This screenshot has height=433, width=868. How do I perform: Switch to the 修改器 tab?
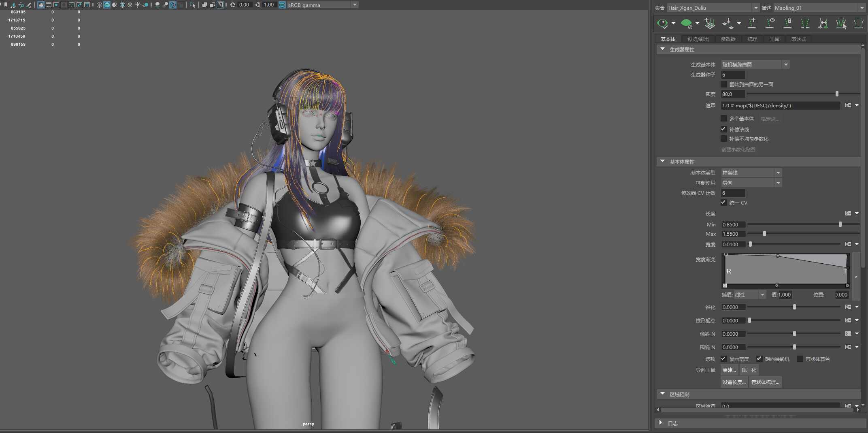coord(728,39)
